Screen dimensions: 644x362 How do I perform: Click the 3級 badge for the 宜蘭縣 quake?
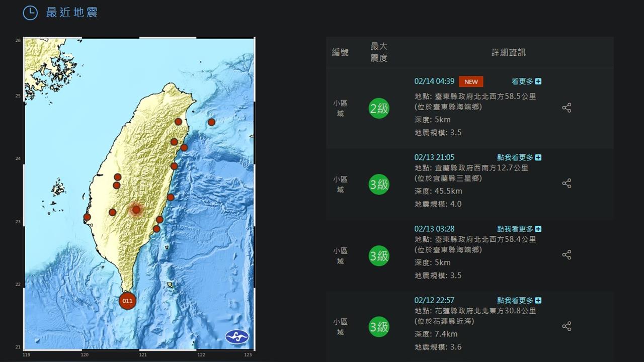tap(379, 184)
